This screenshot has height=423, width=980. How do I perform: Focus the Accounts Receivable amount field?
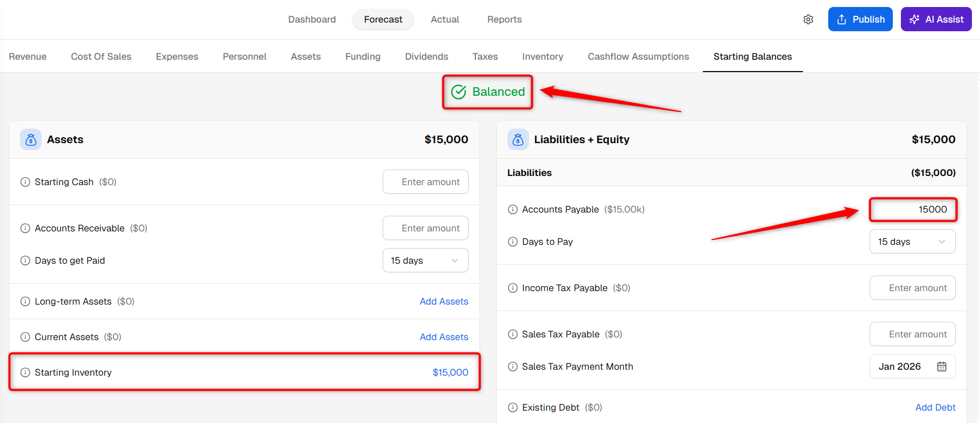[x=426, y=228]
